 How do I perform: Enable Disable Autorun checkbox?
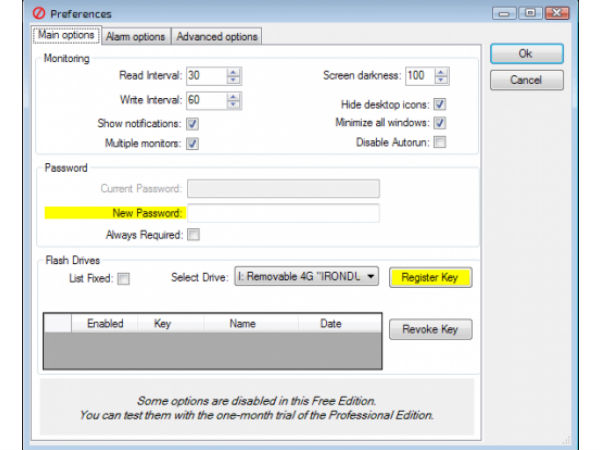click(x=439, y=142)
